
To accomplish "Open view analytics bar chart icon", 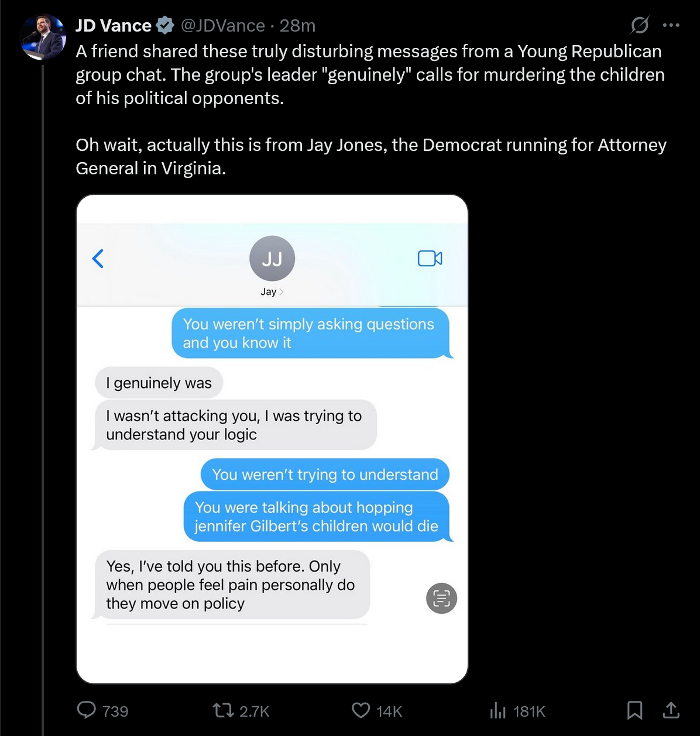I will click(x=497, y=711).
